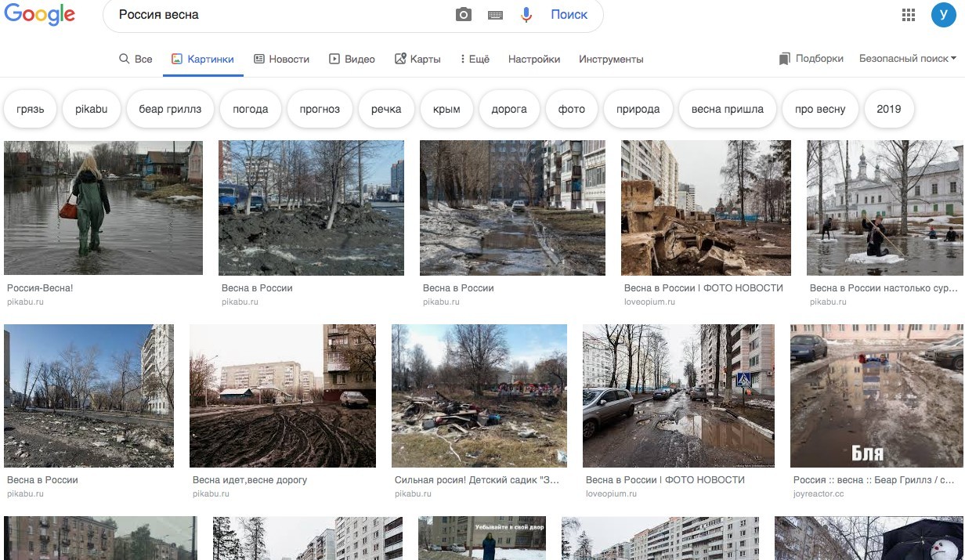Open saved collections Подборки
Viewport: 965px width, 560px height.
(x=811, y=59)
